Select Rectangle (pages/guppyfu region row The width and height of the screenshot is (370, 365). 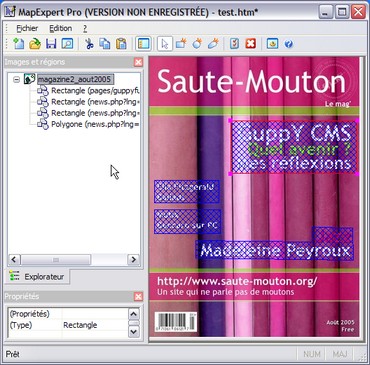tap(95, 91)
